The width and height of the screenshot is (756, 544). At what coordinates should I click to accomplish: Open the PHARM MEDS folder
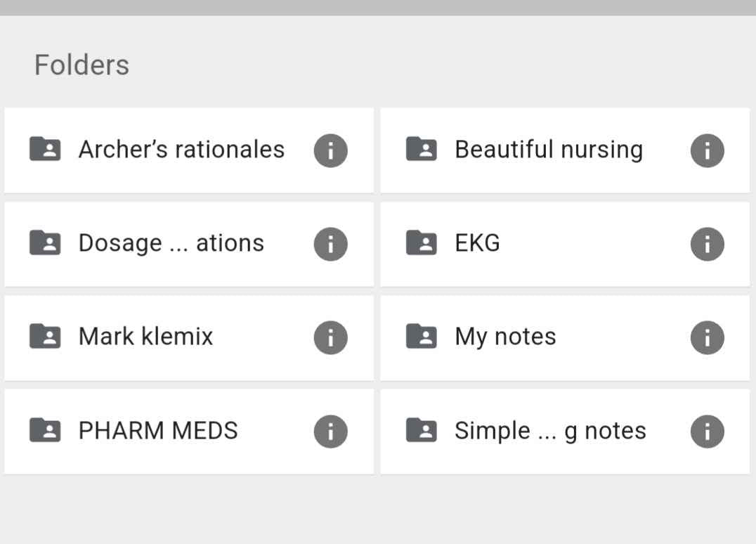pos(158,430)
